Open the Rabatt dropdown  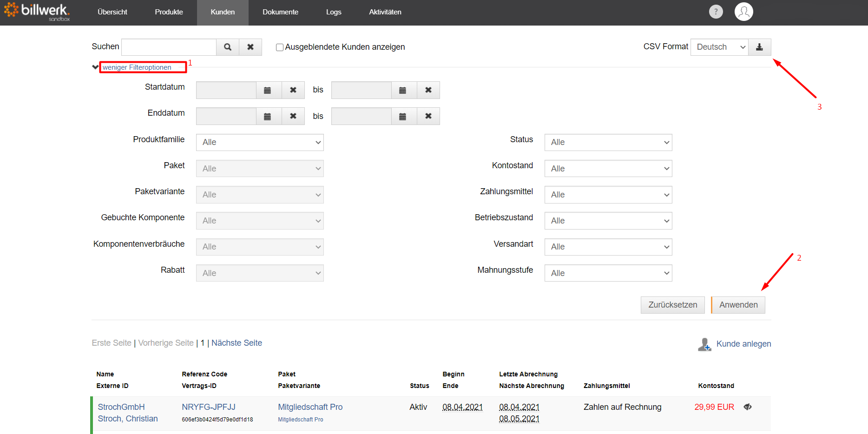(260, 273)
